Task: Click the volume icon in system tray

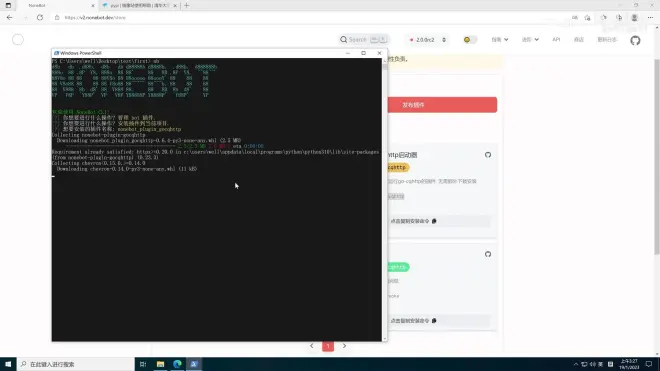Action: pos(592,364)
